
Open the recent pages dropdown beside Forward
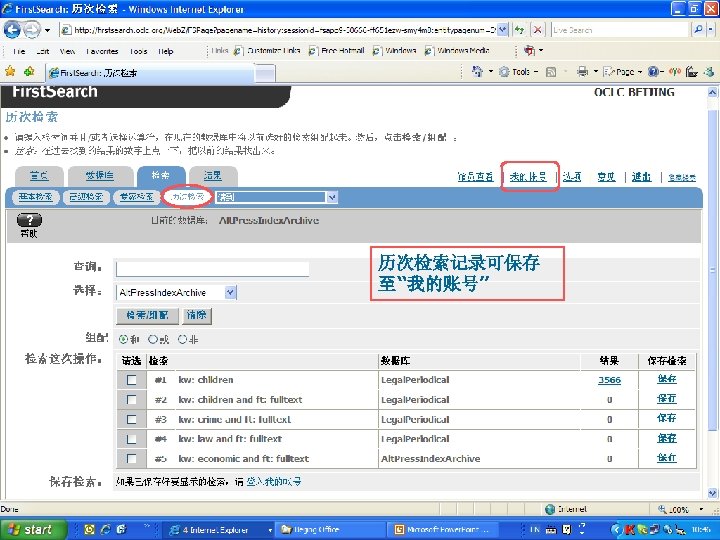pos(47,30)
